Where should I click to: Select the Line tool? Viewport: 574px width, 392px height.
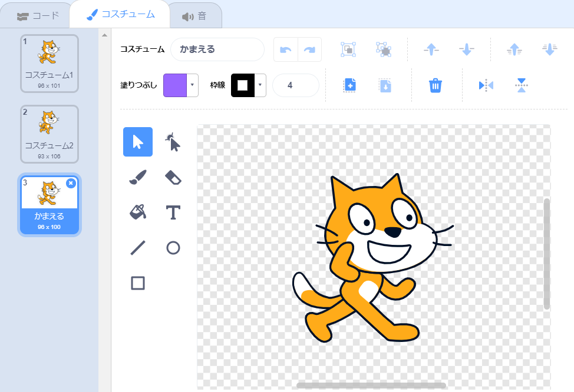click(138, 248)
